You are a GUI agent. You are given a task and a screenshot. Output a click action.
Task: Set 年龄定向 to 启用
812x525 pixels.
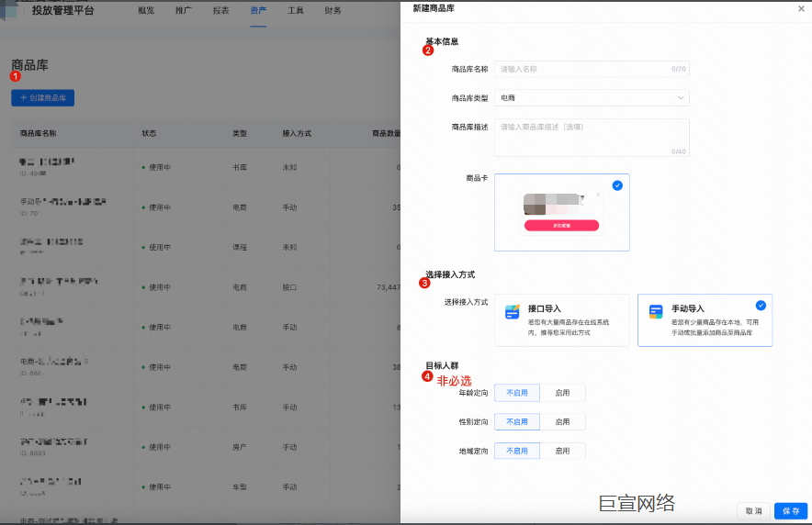coord(562,393)
